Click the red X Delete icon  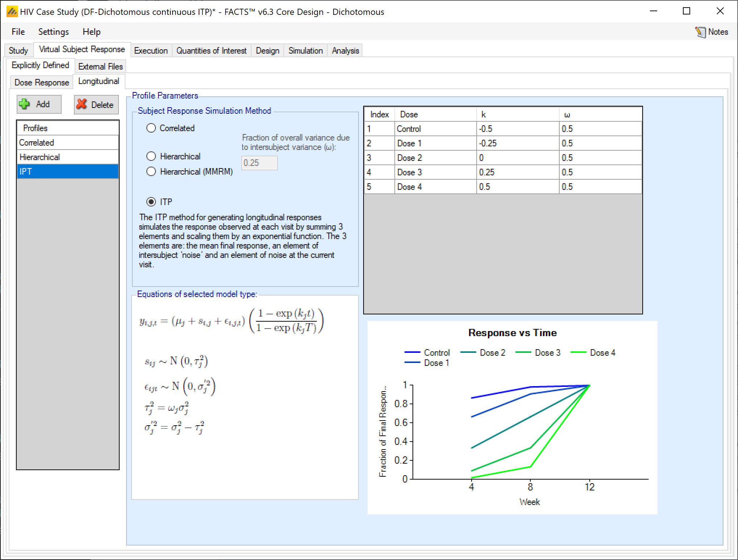pos(82,104)
